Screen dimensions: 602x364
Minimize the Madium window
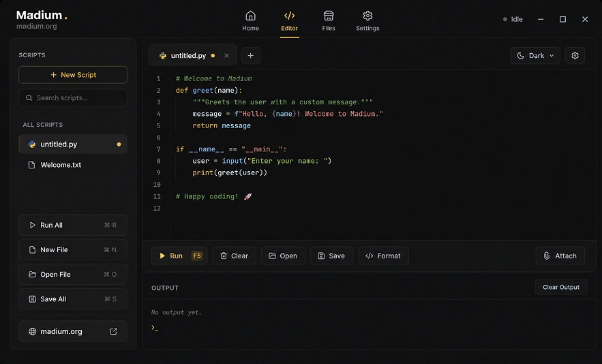point(541,19)
